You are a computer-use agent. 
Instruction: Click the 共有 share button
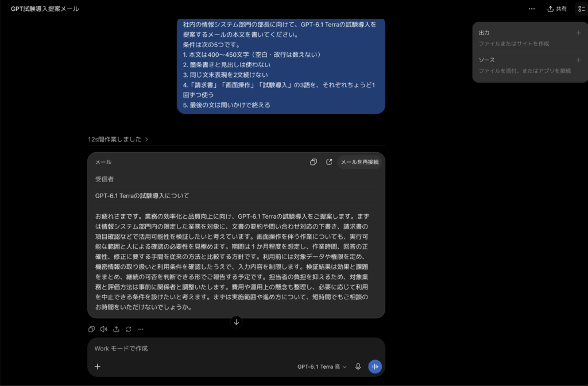[x=557, y=9]
